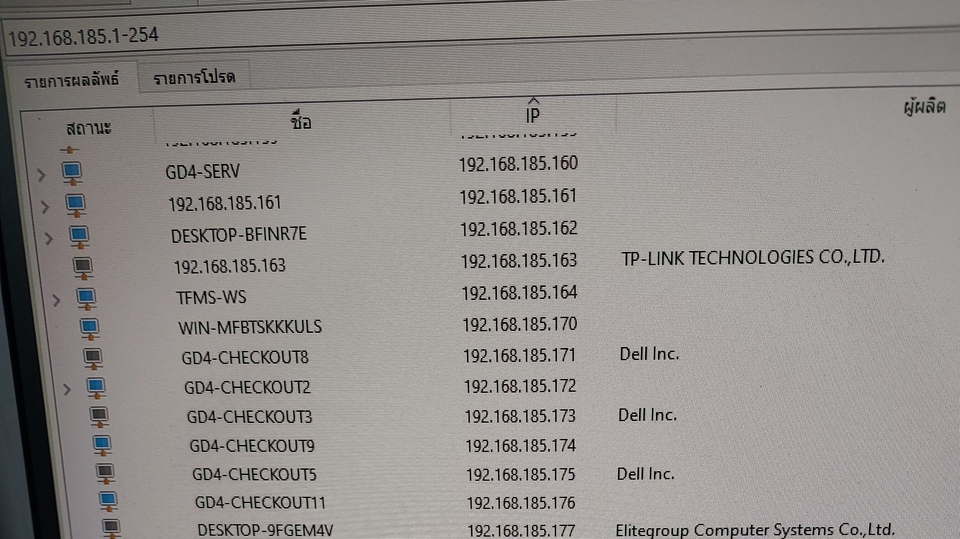The image size is (960, 539).
Task: Click the computer icon in the 192.168.185.161 row
Action: click(x=75, y=205)
